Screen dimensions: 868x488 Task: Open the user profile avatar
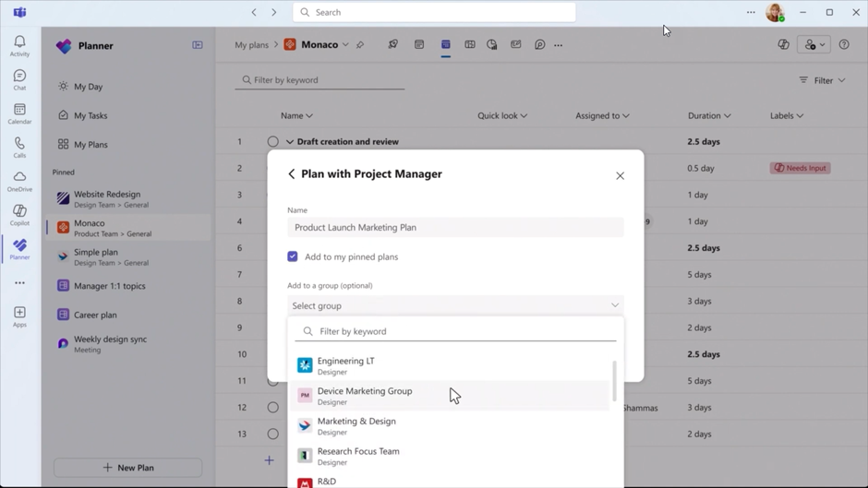(x=775, y=12)
